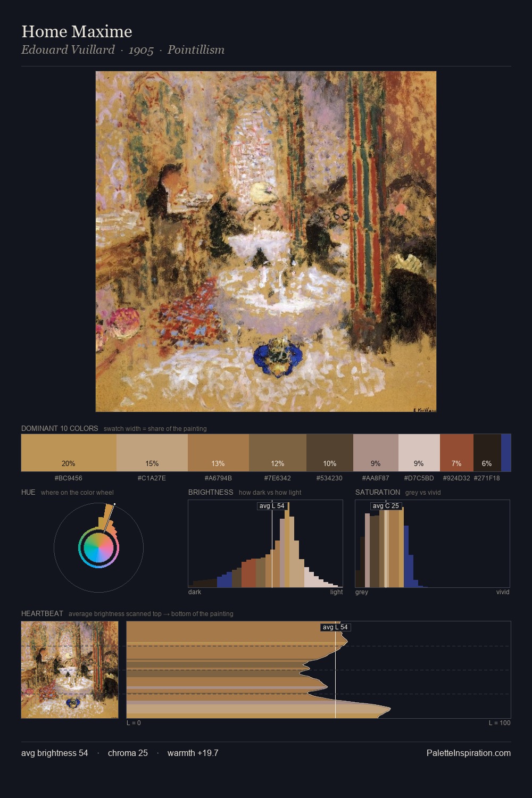This screenshot has height=798, width=532.
Task: Click the "vivid" axis label under Saturation
Action: (x=503, y=592)
